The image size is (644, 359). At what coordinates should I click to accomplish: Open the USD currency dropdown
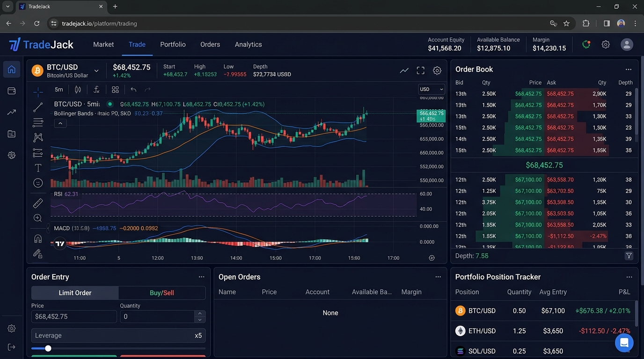(431, 89)
